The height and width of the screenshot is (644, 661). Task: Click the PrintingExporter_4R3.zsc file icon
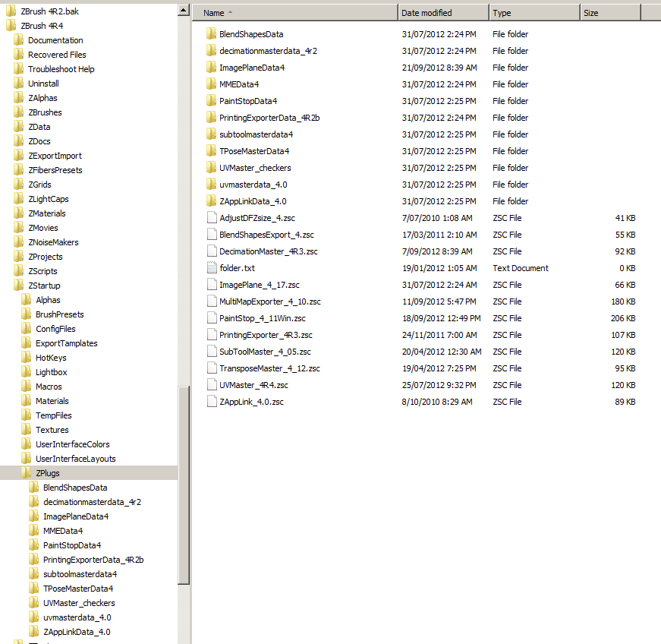(212, 334)
